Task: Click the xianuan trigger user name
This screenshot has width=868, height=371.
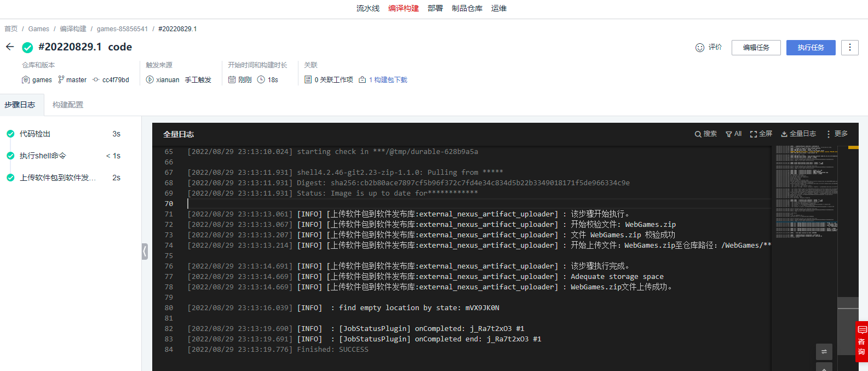Action: (168, 79)
